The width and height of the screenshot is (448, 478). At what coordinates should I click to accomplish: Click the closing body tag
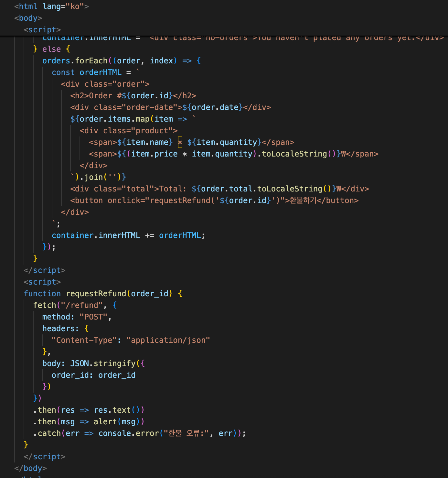[x=30, y=468]
